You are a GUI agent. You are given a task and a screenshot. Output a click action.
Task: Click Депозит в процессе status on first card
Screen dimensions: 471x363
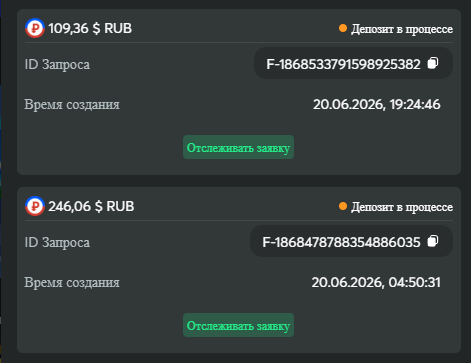coord(402,29)
